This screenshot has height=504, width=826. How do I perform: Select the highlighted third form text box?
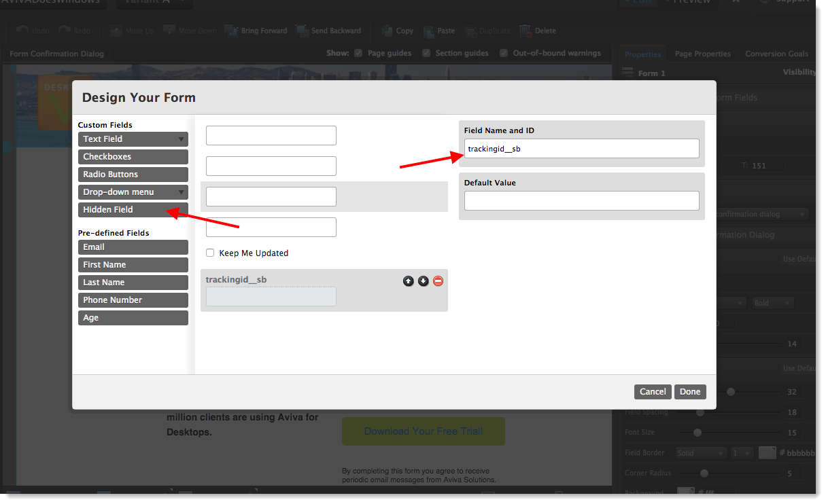(271, 196)
